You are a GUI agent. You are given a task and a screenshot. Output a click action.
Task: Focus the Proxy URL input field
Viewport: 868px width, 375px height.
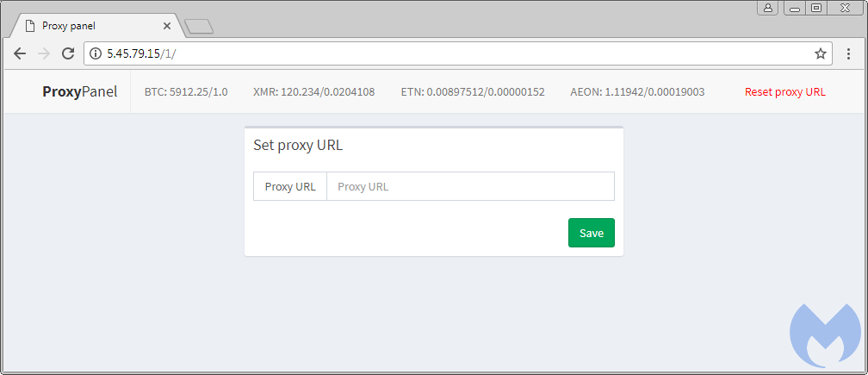(x=470, y=186)
